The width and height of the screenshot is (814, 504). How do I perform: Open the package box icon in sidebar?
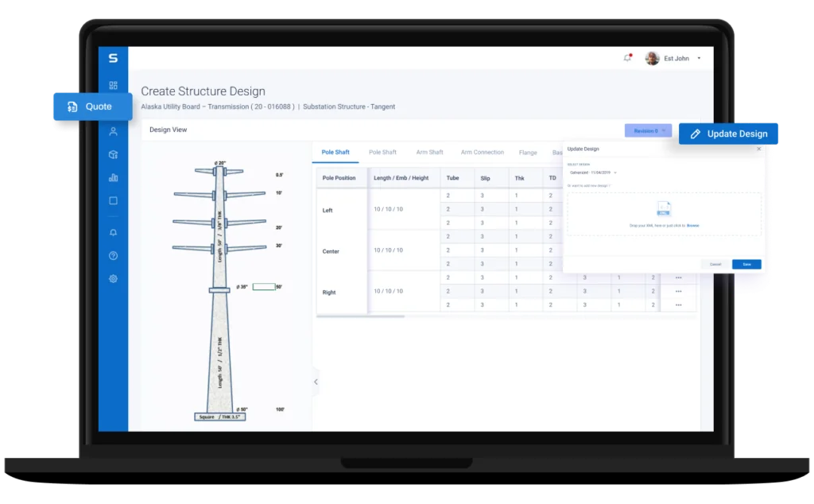[x=113, y=155]
